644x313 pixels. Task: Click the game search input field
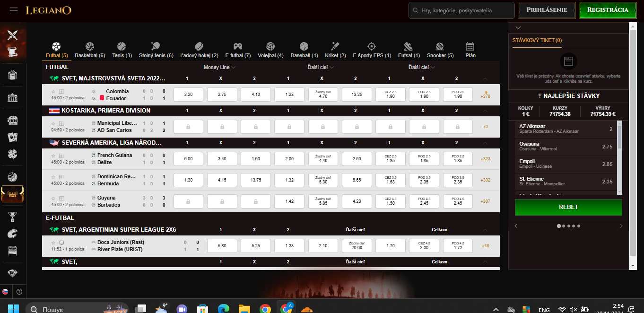[461, 10]
